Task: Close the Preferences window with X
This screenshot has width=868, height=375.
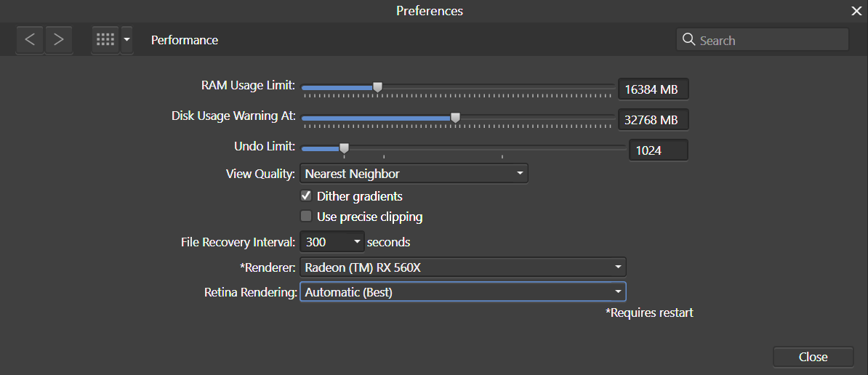Action: (856, 11)
